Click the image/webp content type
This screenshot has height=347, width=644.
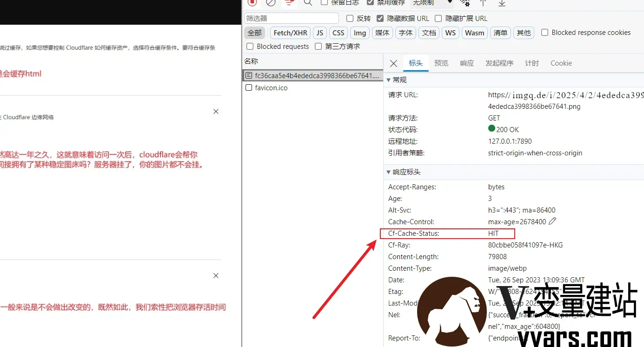[508, 268]
